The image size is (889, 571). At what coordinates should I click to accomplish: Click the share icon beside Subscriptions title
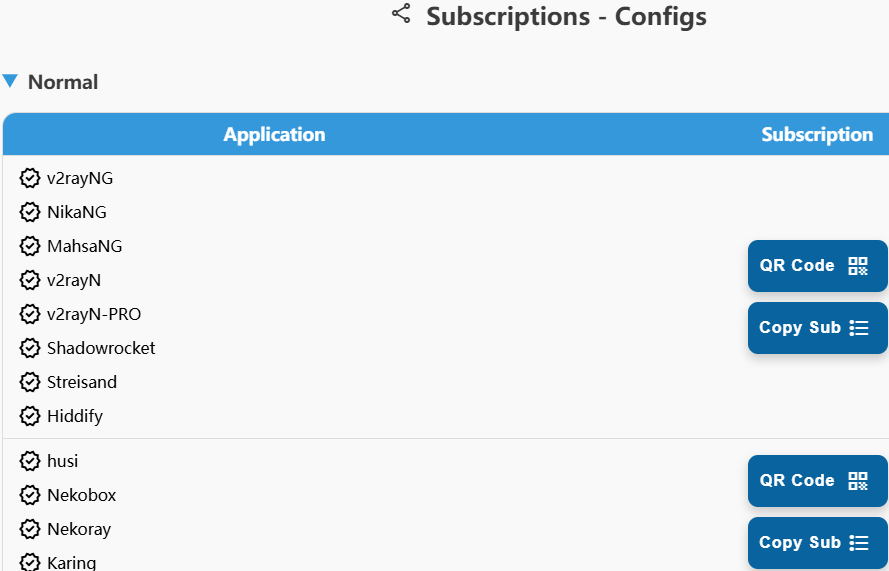click(401, 14)
